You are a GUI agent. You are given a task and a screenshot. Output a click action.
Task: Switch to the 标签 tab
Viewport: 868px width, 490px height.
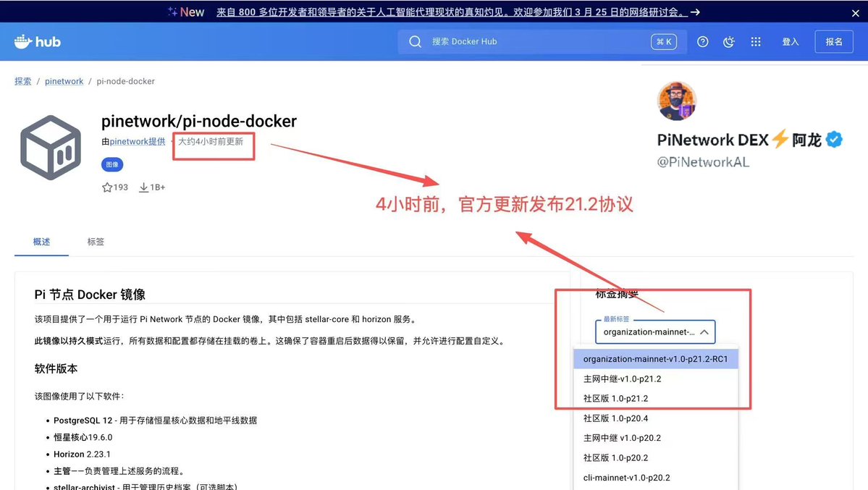(x=95, y=242)
